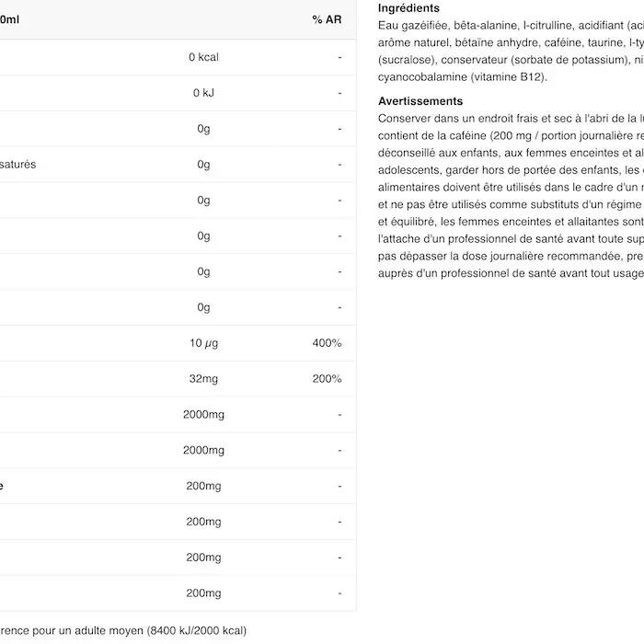Click the 0 kcal value cell
644x644 pixels.
203,57
